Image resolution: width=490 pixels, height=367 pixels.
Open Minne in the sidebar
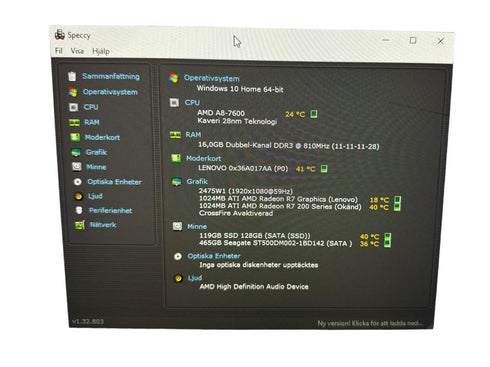tap(96, 167)
